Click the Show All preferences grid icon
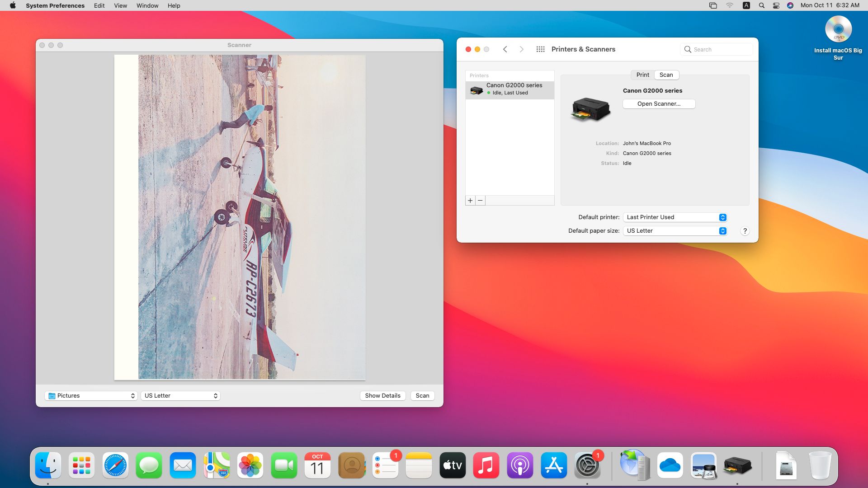868x488 pixels. [540, 49]
